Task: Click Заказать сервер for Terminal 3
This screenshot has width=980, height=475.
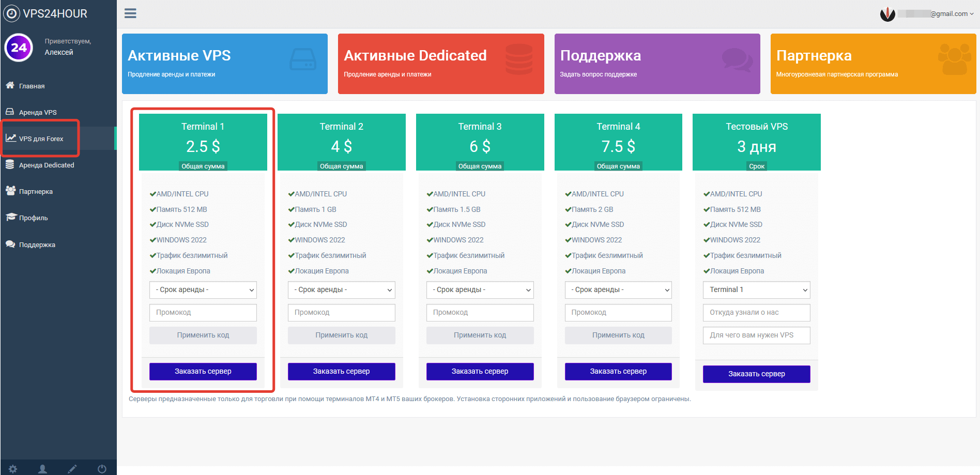Action: coord(480,372)
